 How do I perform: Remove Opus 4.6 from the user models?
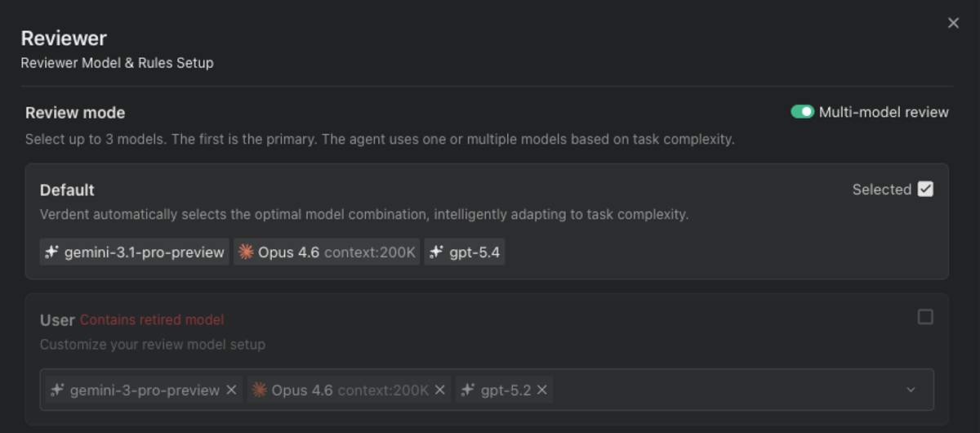(440, 390)
